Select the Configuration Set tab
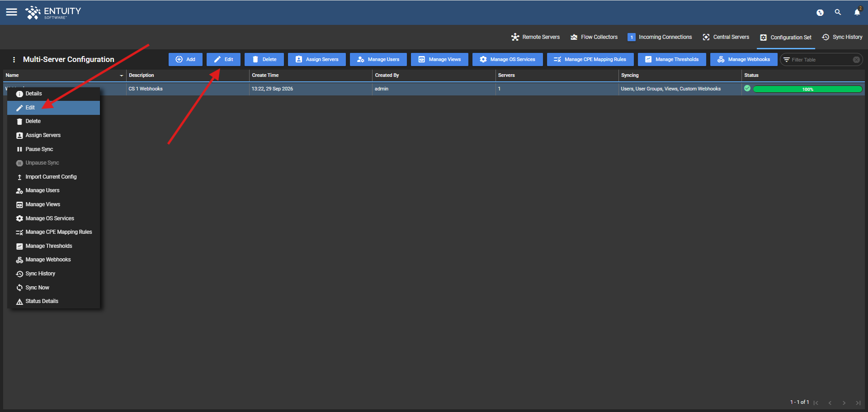The height and width of the screenshot is (412, 868). tap(786, 38)
